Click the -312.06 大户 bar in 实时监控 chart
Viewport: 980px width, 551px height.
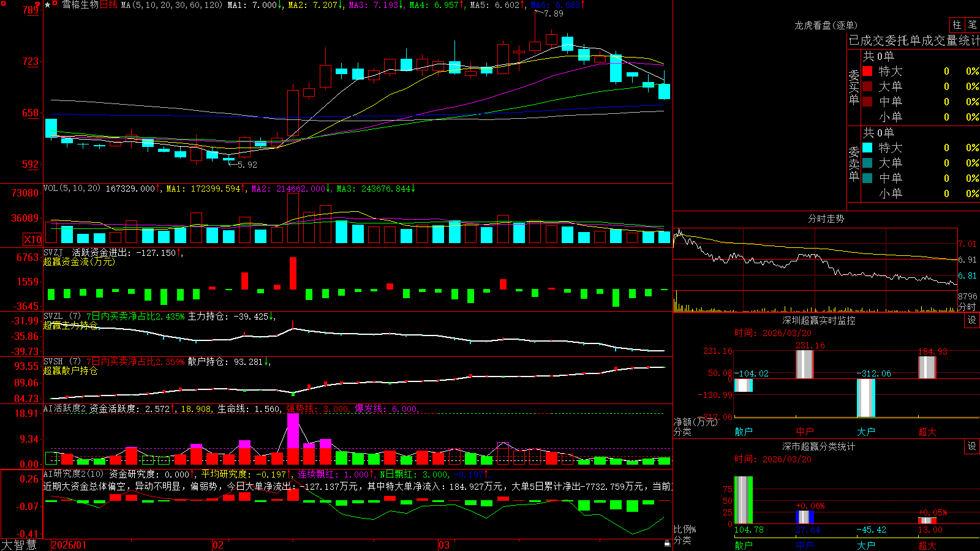click(866, 398)
